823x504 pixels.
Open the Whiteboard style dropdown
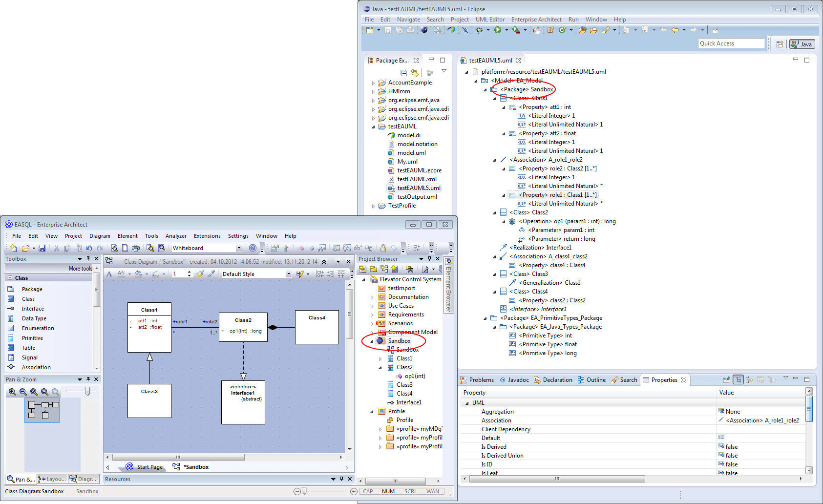point(239,248)
